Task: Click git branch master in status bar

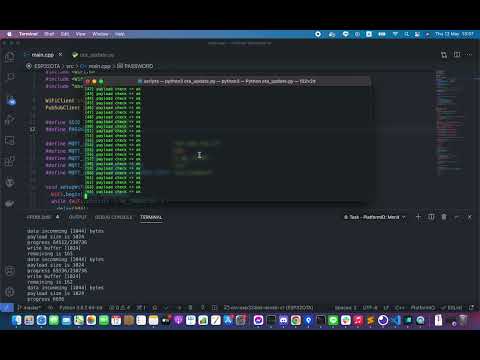Action: click(29, 308)
